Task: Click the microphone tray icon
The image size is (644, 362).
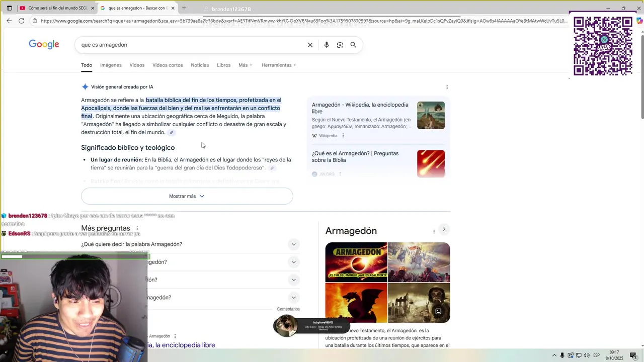Action: (562, 355)
